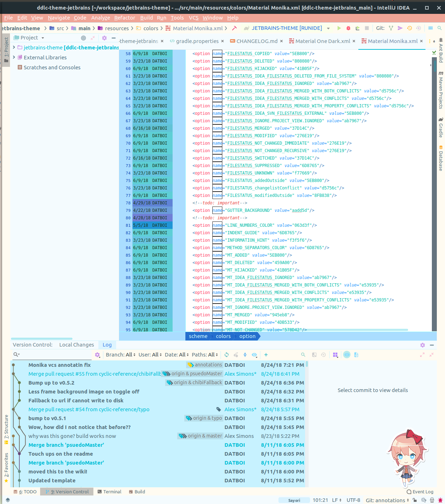Expand the External Libraries tree item
The width and height of the screenshot is (445, 504).
tap(13, 57)
